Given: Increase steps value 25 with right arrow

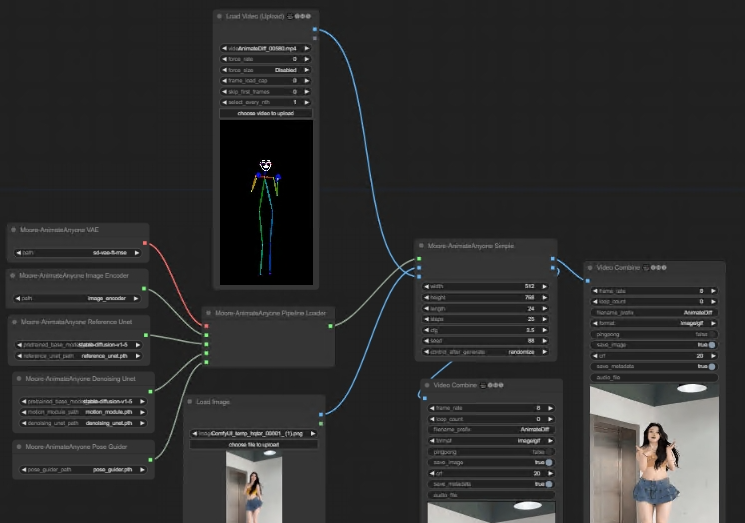Looking at the screenshot, I should pos(544,319).
